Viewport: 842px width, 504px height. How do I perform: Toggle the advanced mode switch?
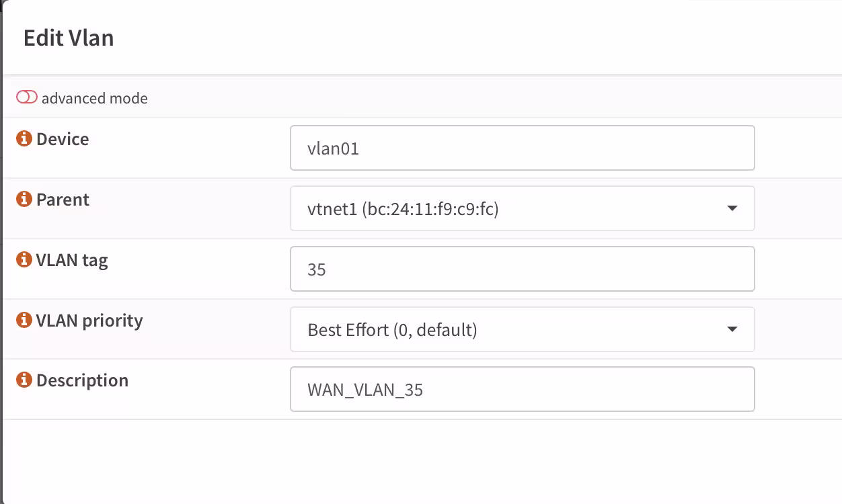click(27, 97)
